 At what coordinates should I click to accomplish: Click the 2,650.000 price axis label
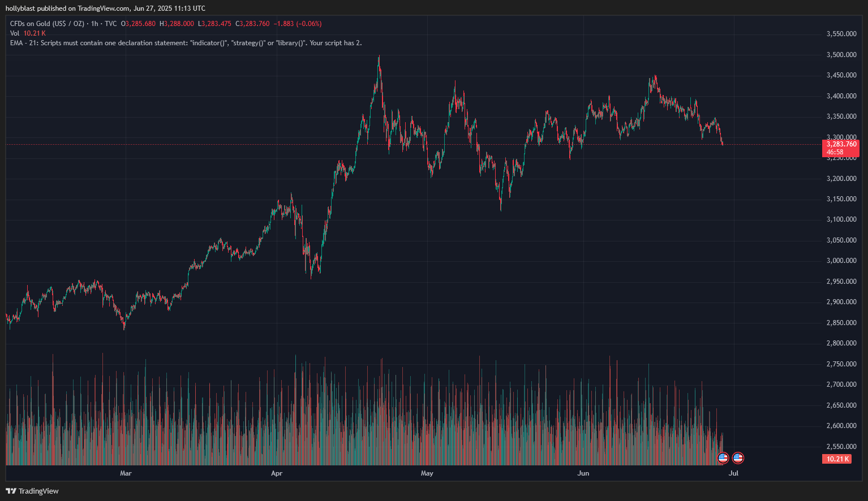pyautogui.click(x=841, y=405)
